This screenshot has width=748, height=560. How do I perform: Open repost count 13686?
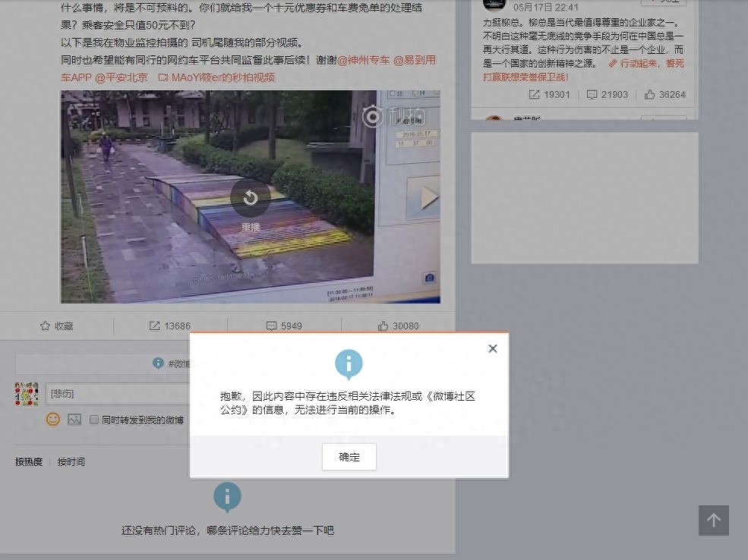pos(170,326)
